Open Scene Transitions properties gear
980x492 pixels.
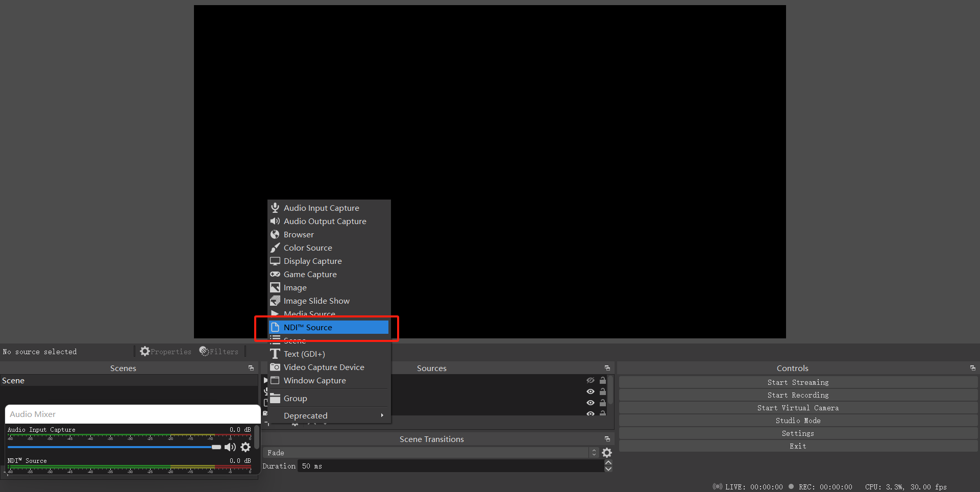tap(607, 452)
